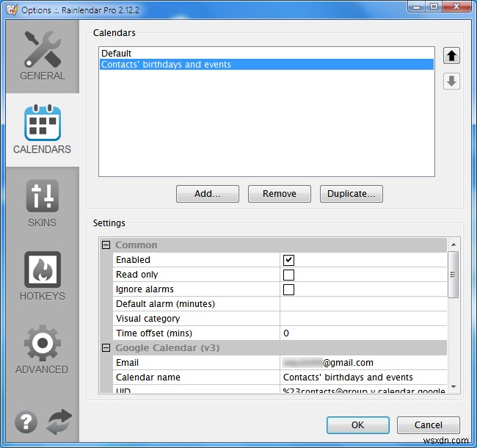Click the Remove button
The width and height of the screenshot is (477, 448).
tap(280, 194)
